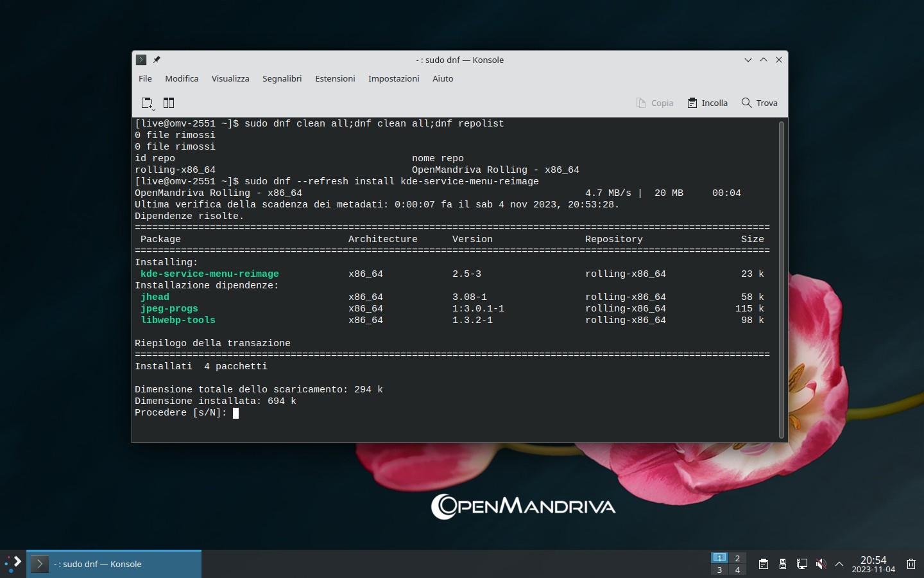Open the application launcher in taskbar
This screenshot has width=924, height=578.
tap(13, 564)
